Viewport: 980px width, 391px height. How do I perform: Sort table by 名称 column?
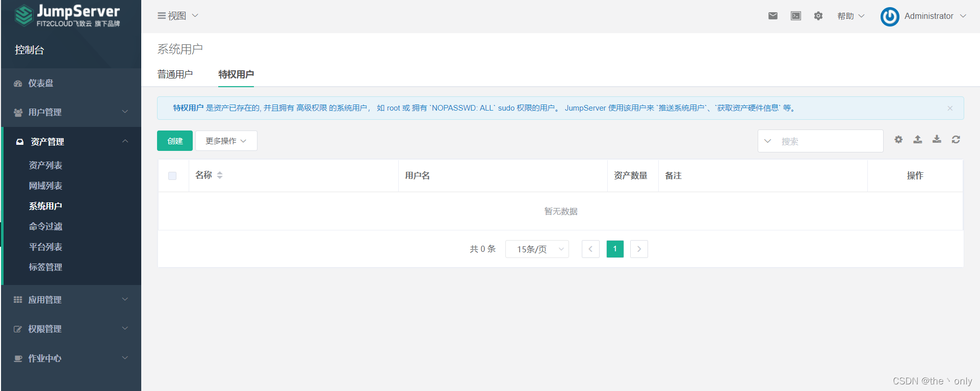[220, 175]
